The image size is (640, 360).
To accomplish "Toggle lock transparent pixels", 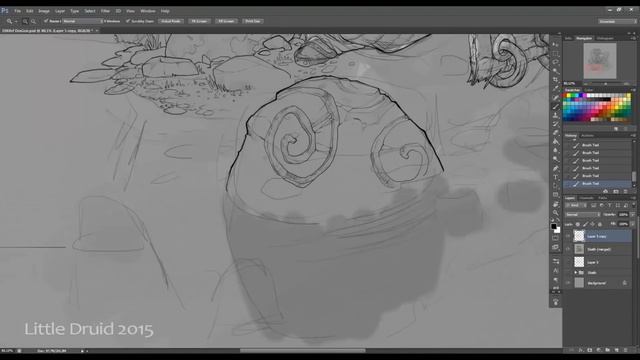I will tap(578, 224).
